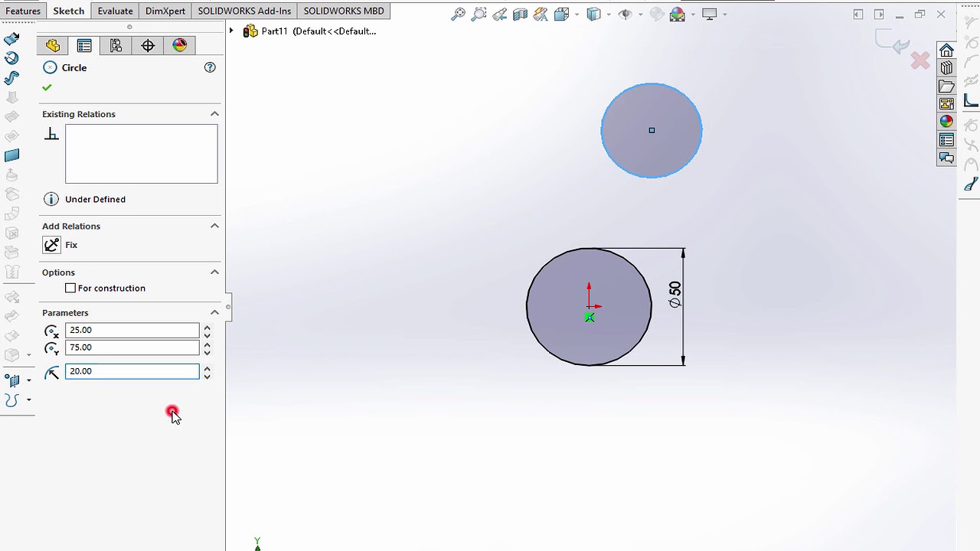Open help for the Circle property
Screen dimensions: 980x551
coord(210,67)
